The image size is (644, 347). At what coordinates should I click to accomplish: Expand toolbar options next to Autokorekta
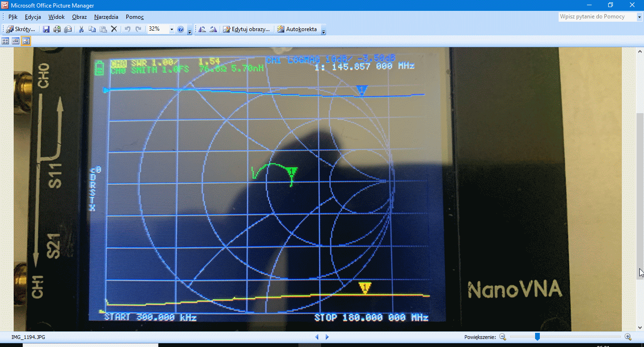click(x=323, y=31)
